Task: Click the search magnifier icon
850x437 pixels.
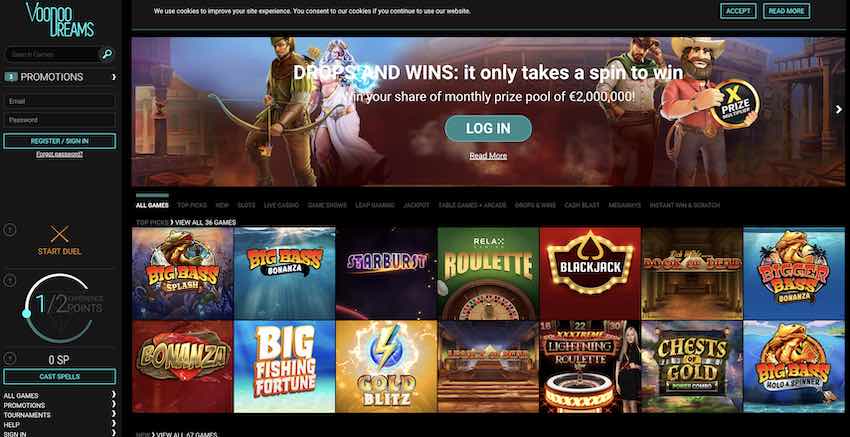Action: point(107,54)
